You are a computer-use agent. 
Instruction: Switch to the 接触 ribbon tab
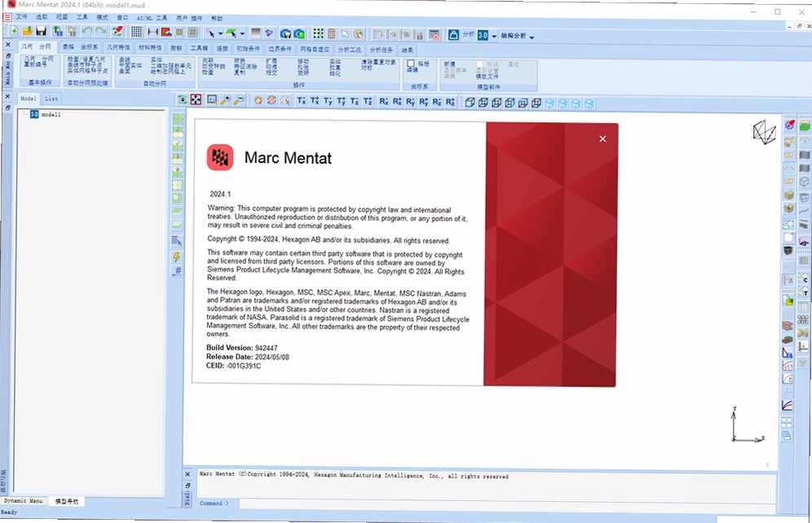click(x=176, y=47)
